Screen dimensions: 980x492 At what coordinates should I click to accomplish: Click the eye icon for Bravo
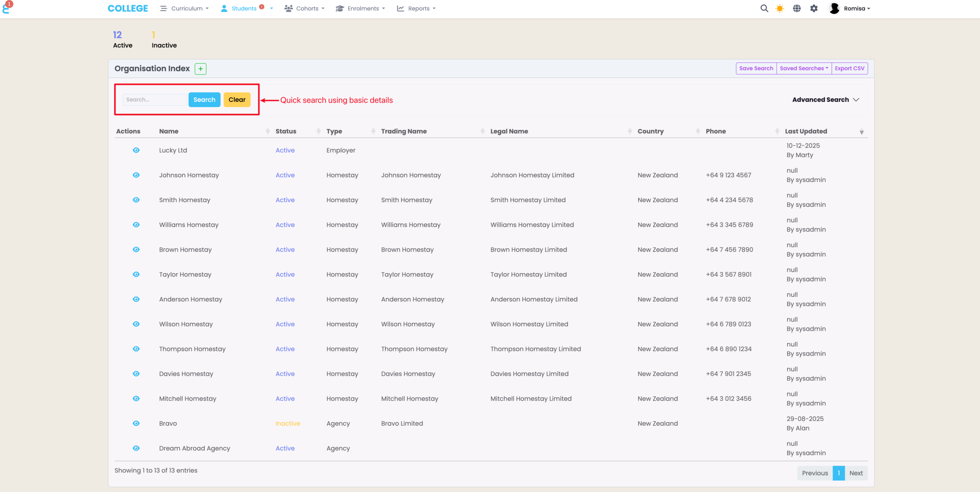136,423
